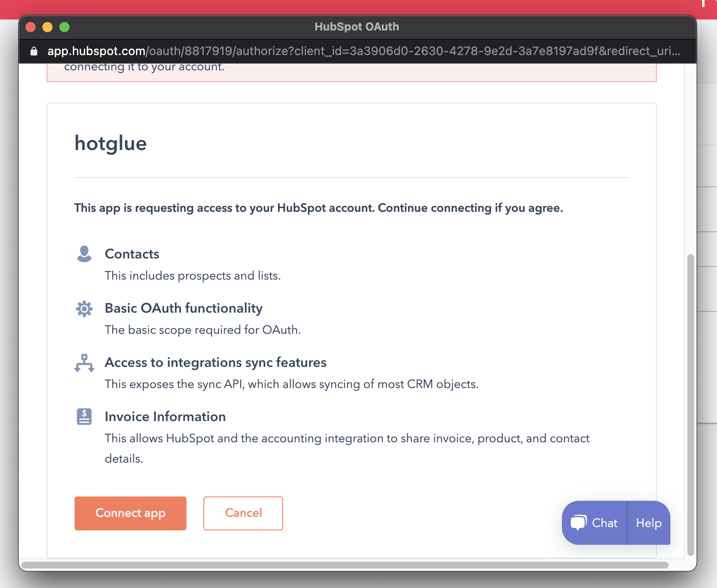Click the chat bubble icon
Image resolution: width=717 pixels, height=588 pixels.
pyautogui.click(x=578, y=522)
